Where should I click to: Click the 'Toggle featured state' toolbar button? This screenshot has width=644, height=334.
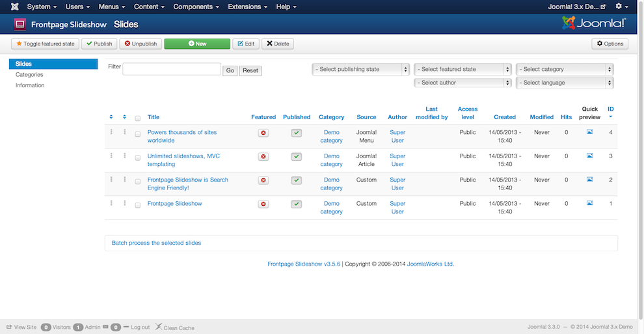(x=45, y=44)
